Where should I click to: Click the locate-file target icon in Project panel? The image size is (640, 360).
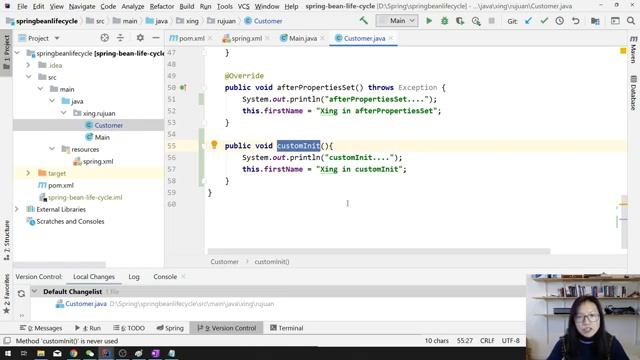pyautogui.click(x=104, y=38)
